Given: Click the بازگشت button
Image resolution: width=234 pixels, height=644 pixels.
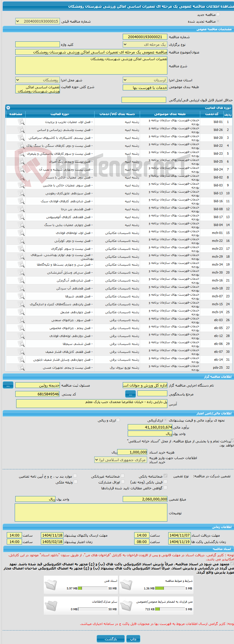Looking at the screenshot, I should point(111,639).
